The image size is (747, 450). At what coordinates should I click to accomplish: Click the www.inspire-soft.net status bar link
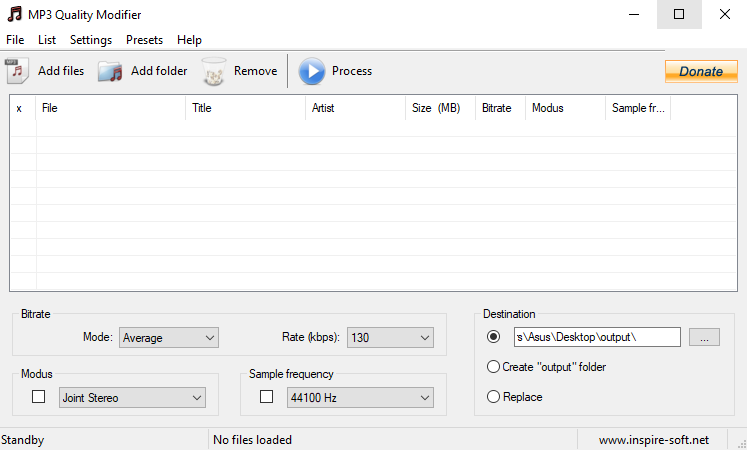coord(654,440)
